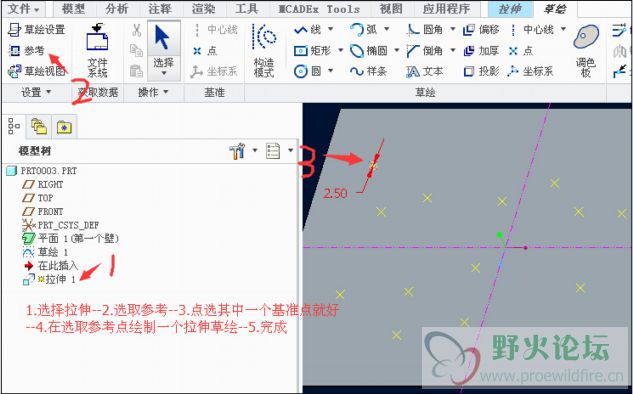
Task: Switch to the 渲染 ribbon tab
Action: (203, 8)
